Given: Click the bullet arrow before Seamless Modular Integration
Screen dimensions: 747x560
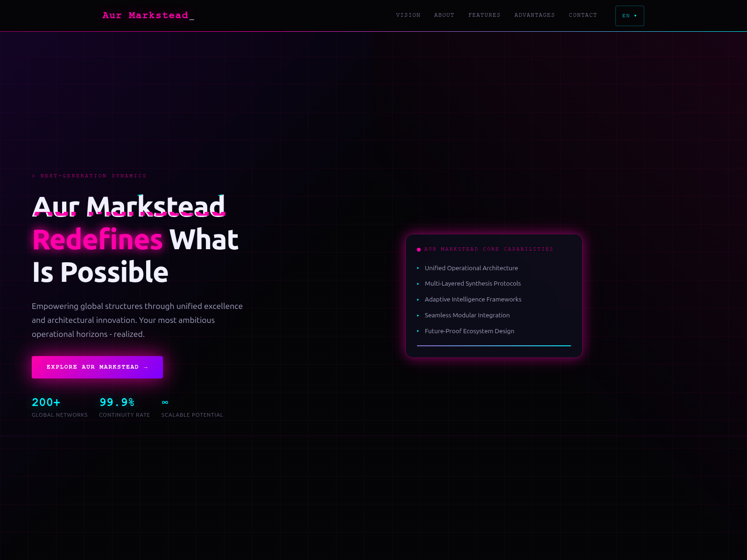Looking at the screenshot, I should click(x=418, y=315).
